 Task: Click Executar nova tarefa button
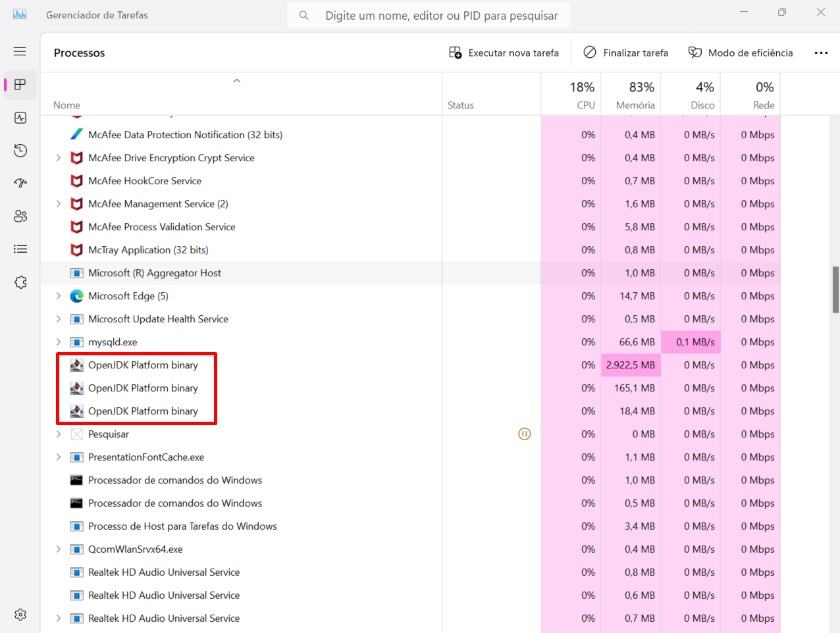click(504, 53)
